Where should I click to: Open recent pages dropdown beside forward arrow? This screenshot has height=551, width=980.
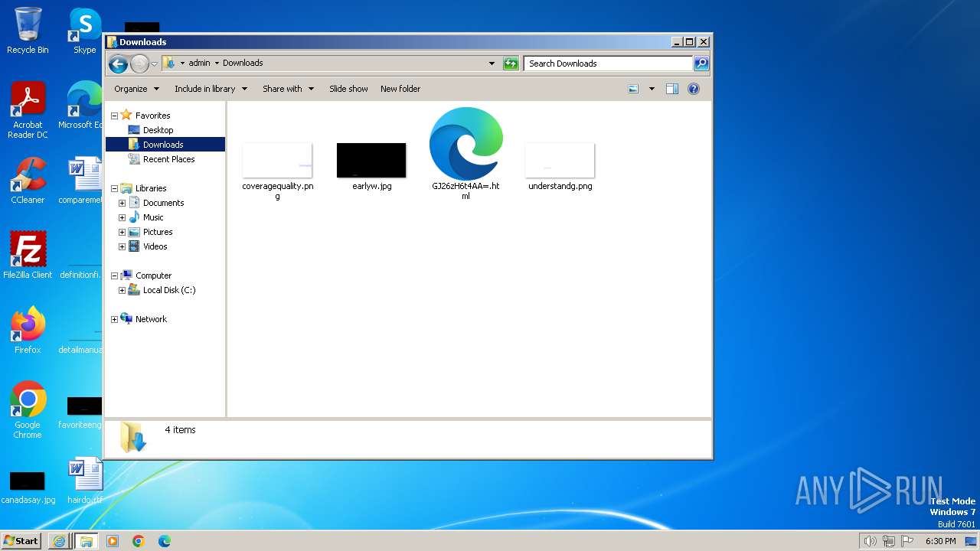tap(154, 64)
